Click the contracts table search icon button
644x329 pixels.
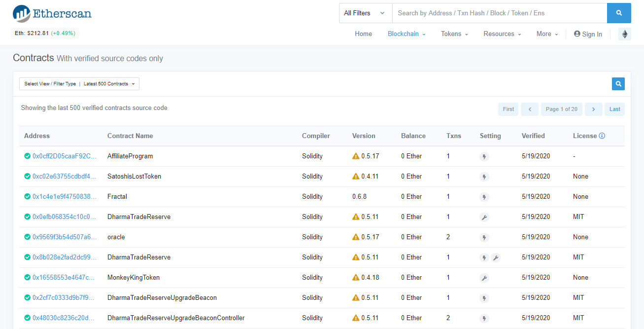pyautogui.click(x=618, y=84)
